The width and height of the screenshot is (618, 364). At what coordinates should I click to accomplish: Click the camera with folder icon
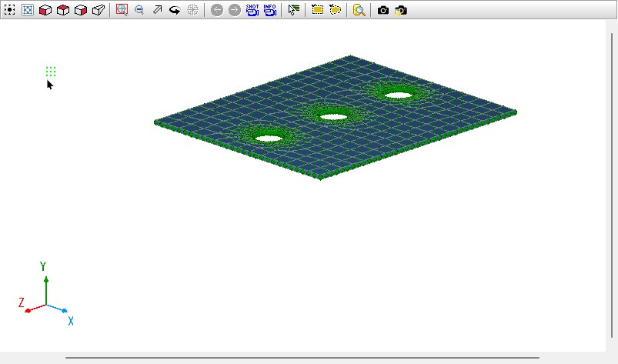click(x=401, y=10)
